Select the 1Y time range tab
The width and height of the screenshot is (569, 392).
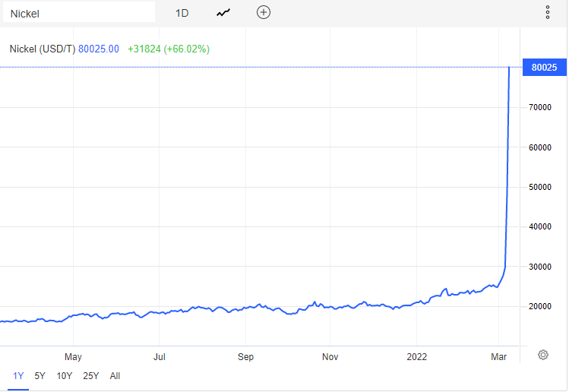pyautogui.click(x=18, y=375)
